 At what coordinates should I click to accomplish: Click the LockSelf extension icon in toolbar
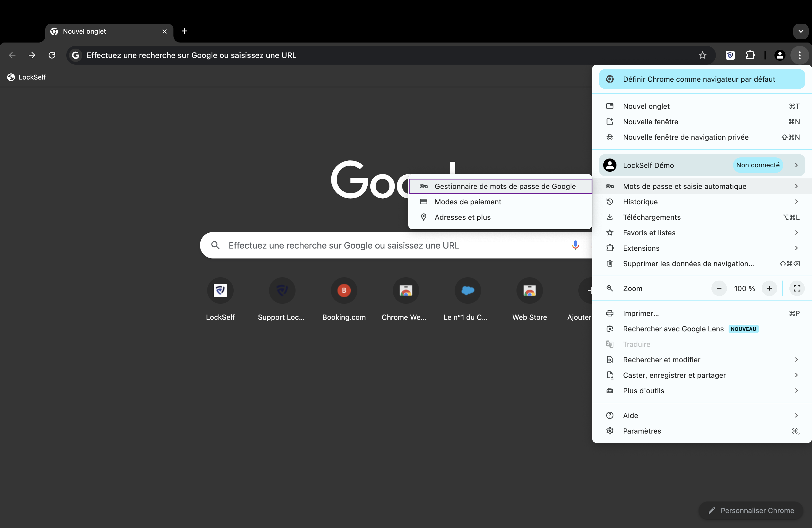coord(730,55)
